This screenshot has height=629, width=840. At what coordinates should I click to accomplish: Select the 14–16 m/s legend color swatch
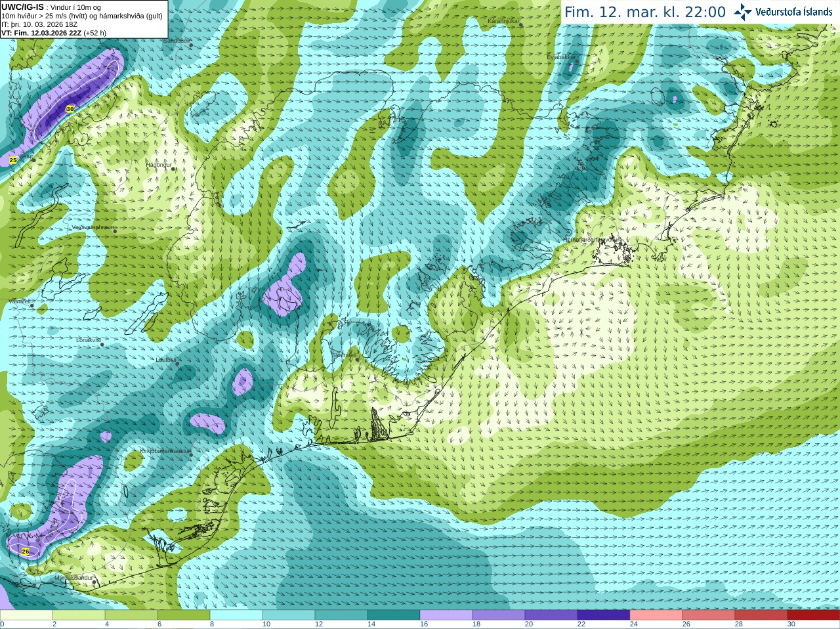(394, 615)
